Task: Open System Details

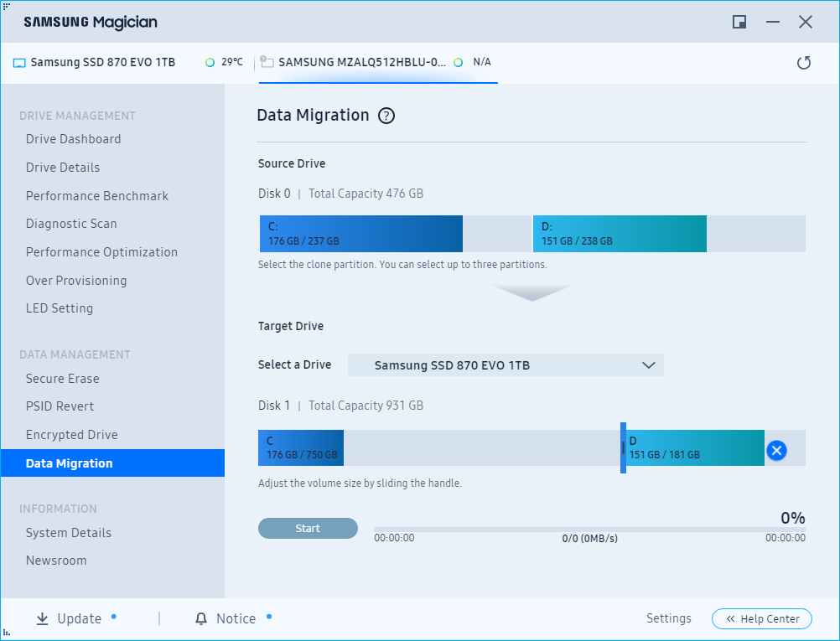Action: (x=69, y=533)
